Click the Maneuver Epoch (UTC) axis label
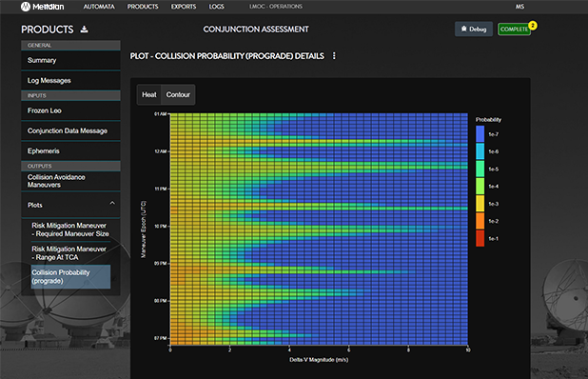This screenshot has width=588, height=379. point(144,229)
